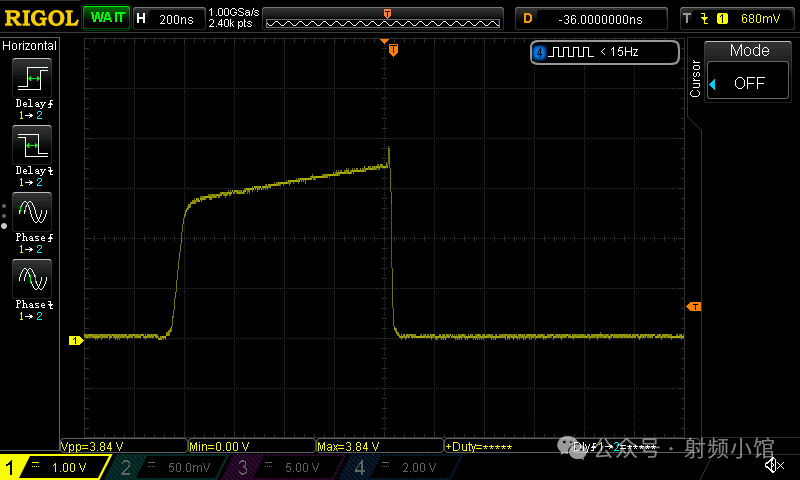Select the second Delay 1→2 measurement icon
The width and height of the screenshot is (800, 480).
pos(32,146)
